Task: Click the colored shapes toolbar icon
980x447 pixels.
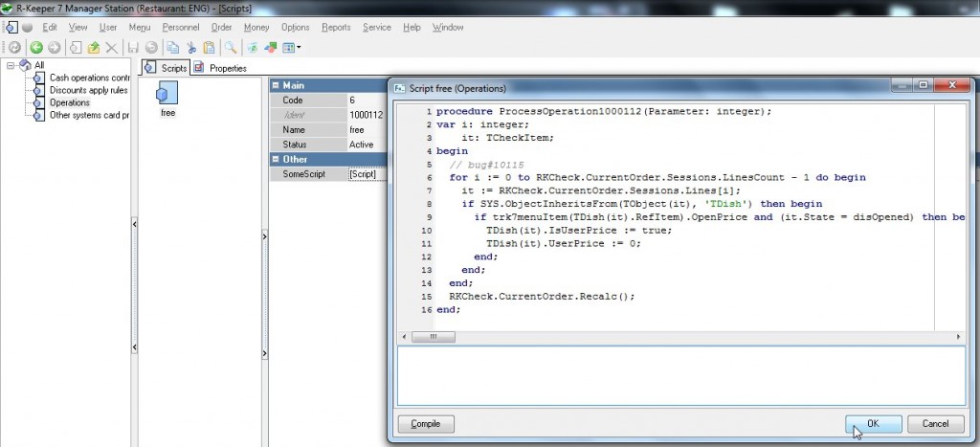Action: point(270,48)
